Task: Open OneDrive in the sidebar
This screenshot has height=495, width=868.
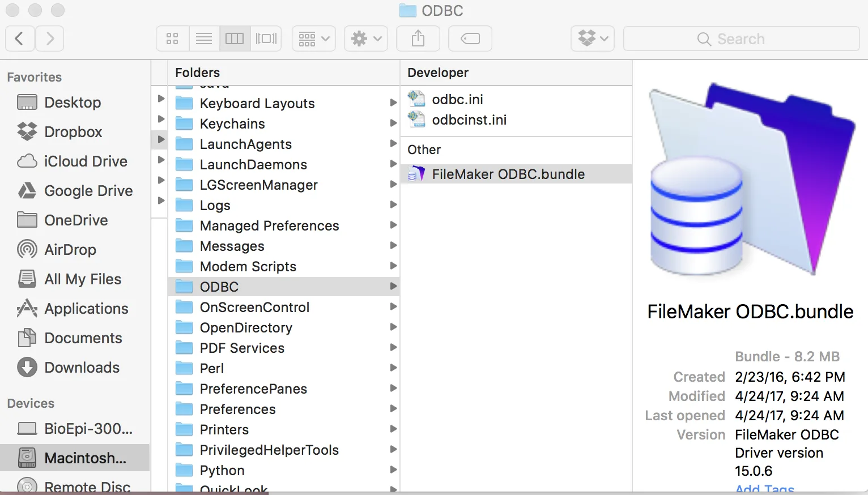Action: [75, 220]
